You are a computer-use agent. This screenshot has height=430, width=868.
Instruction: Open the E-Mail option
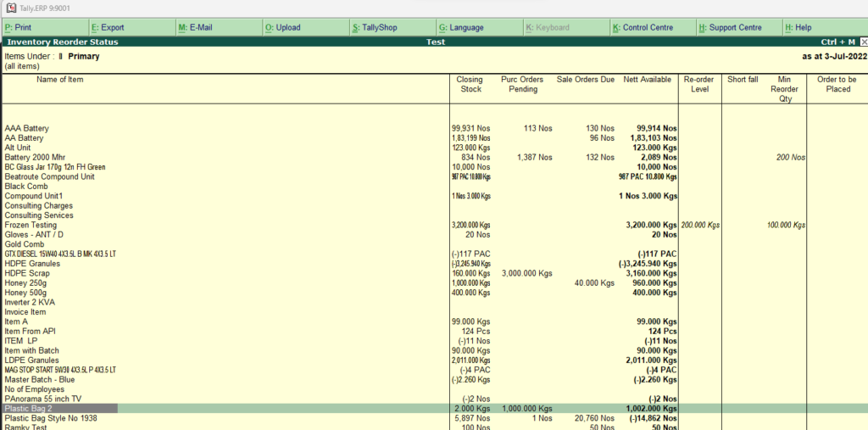220,27
